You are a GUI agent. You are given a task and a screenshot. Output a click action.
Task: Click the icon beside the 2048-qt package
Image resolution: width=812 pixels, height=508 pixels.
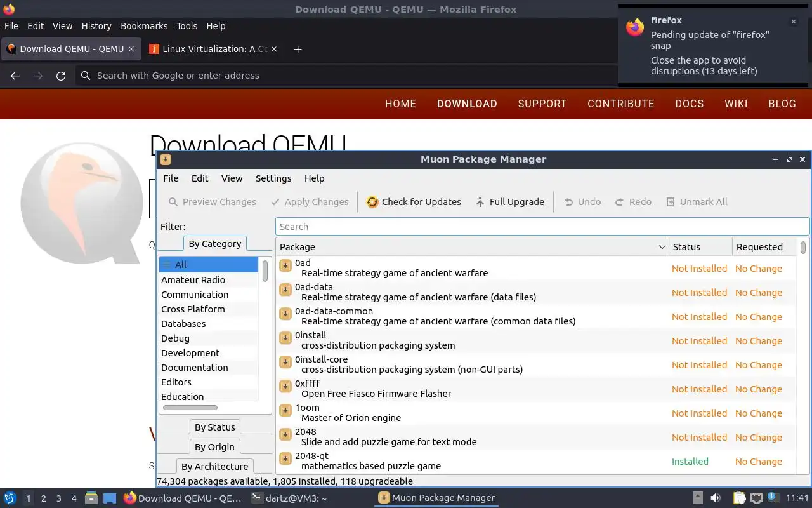pos(285,459)
